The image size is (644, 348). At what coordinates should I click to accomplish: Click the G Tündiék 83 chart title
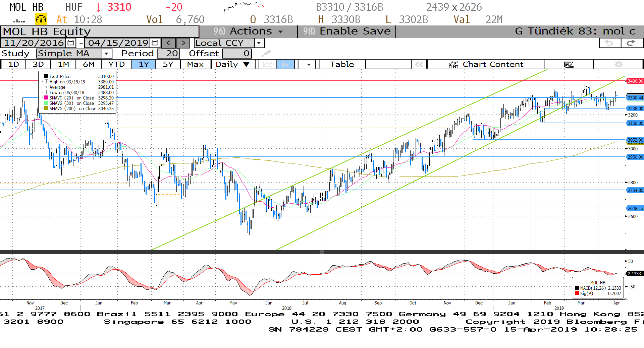[575, 31]
